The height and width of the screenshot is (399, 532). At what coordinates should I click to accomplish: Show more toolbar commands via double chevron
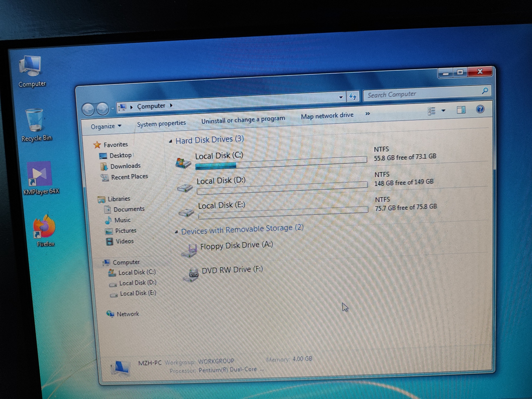click(x=367, y=114)
